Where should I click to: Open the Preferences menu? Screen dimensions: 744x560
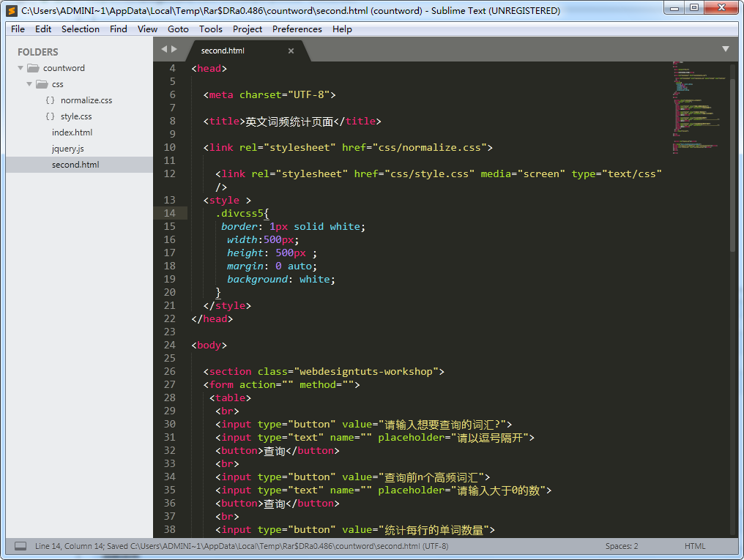(297, 29)
